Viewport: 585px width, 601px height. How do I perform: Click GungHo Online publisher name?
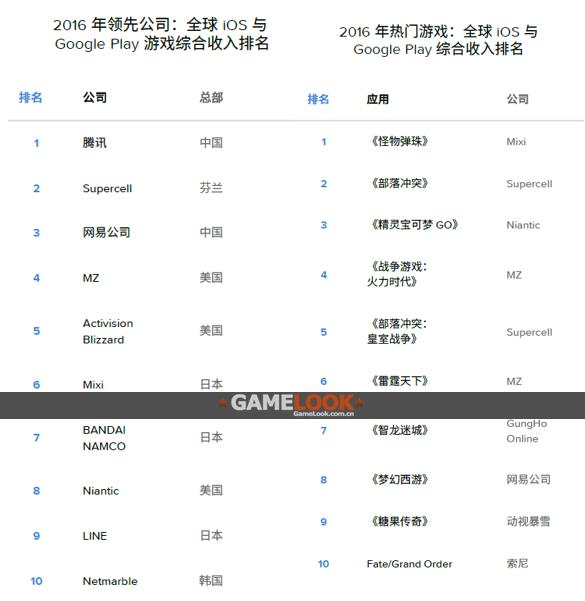[527, 431]
